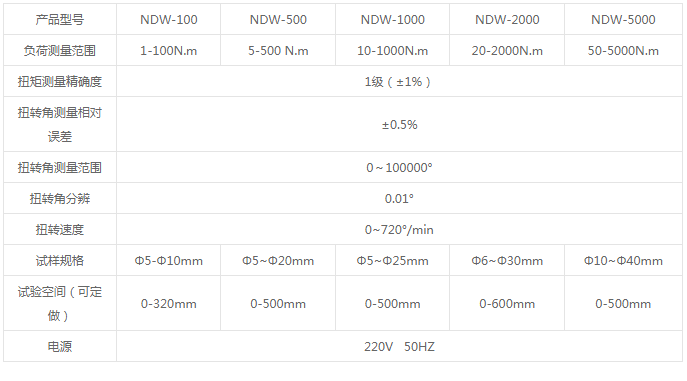Click the NDW-100 model header cell
Screen dimensions: 687x381
[x=169, y=20]
